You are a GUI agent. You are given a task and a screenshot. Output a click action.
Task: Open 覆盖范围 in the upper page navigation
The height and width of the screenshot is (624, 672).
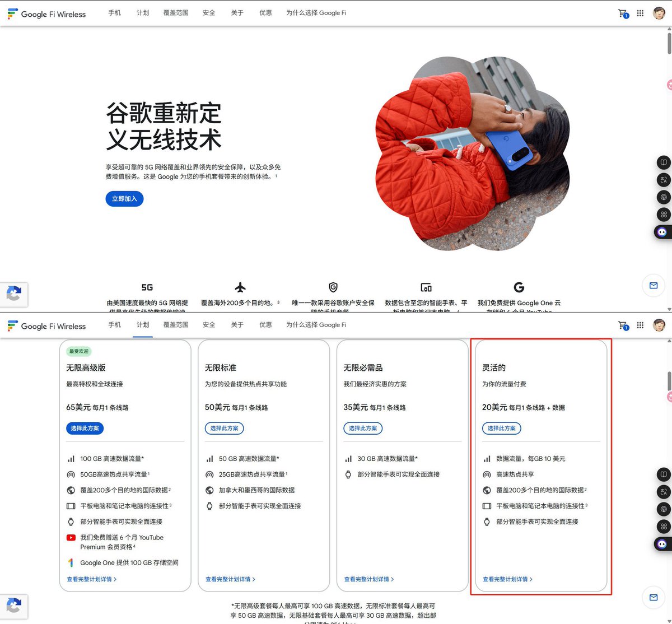[176, 12]
